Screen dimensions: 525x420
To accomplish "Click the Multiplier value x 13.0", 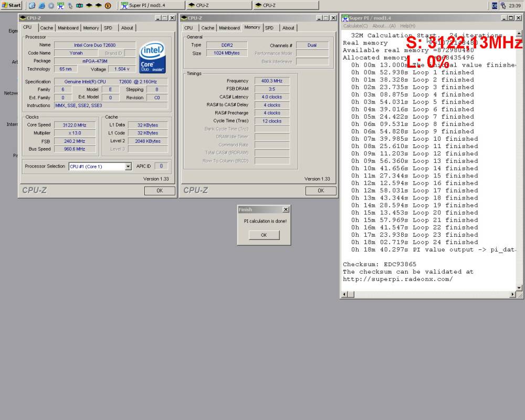I will point(75,133).
